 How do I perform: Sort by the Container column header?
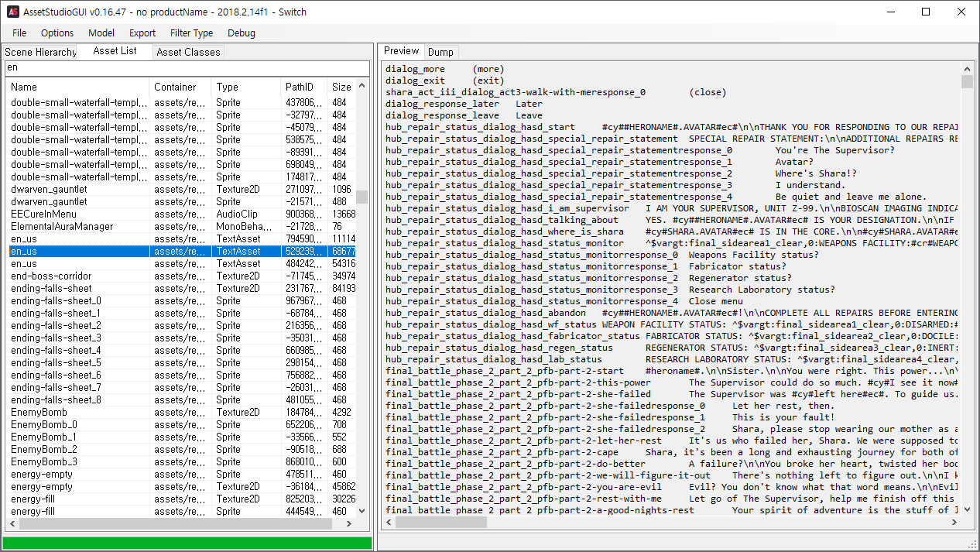(180, 87)
